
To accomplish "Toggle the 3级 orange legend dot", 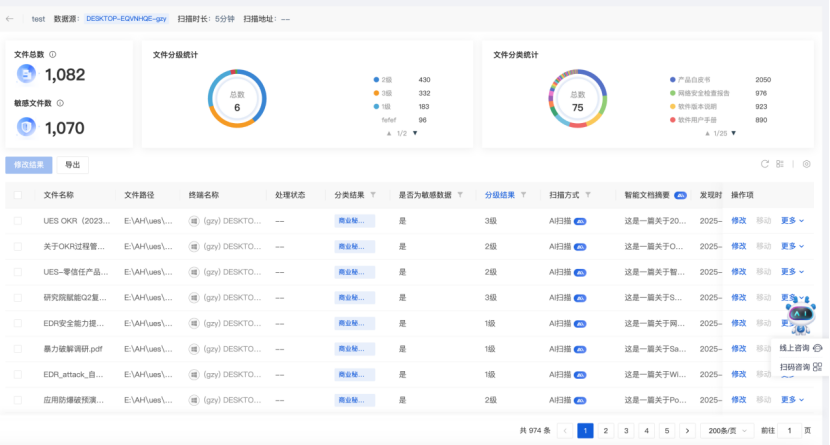I will tap(376, 93).
